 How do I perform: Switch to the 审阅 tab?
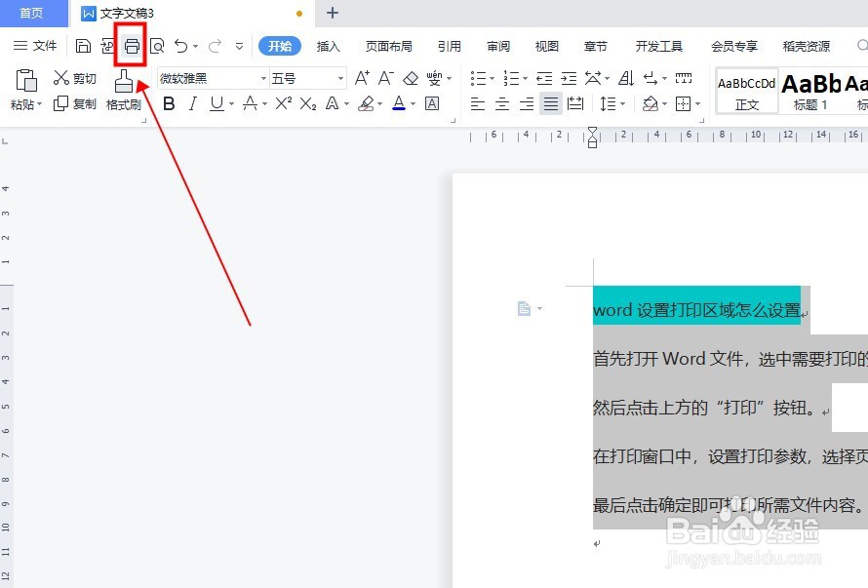pos(497,46)
